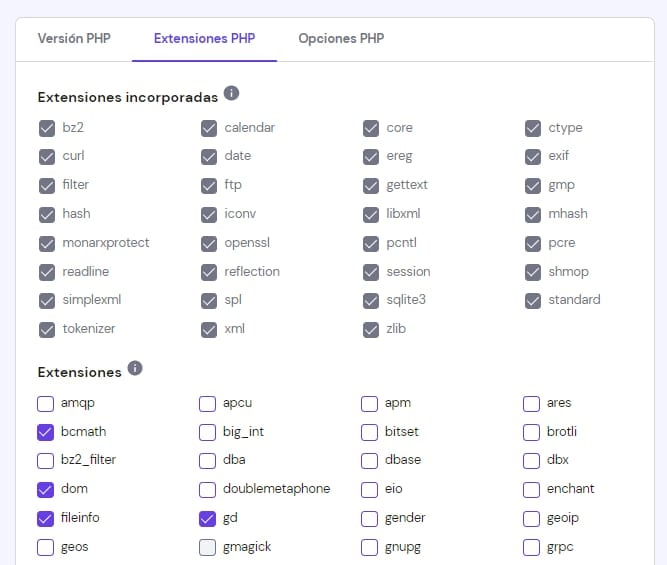The width and height of the screenshot is (667, 565).
Task: Uncheck the gd extension
Action: [208, 518]
